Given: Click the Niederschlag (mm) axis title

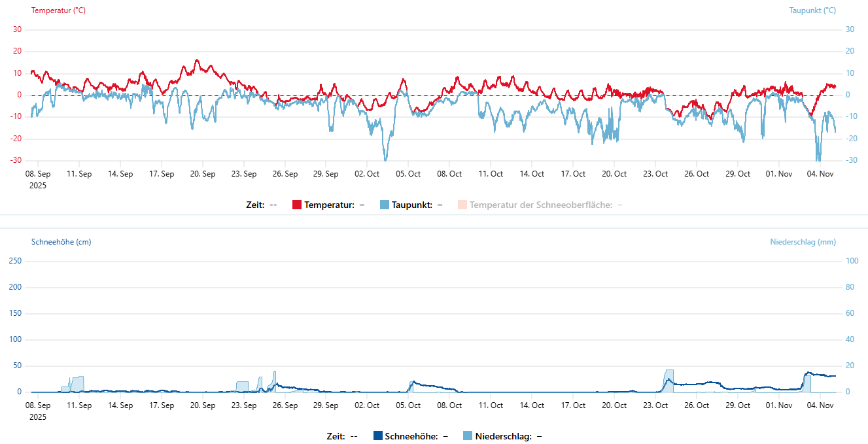Looking at the screenshot, I should tap(803, 242).
